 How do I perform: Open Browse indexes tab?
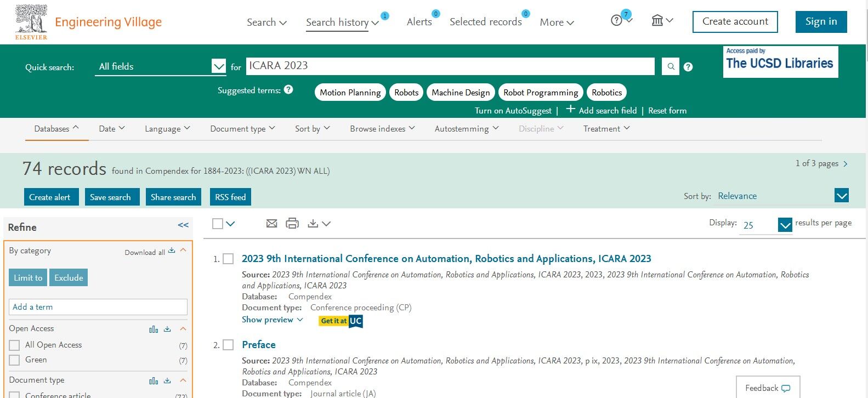[382, 129]
